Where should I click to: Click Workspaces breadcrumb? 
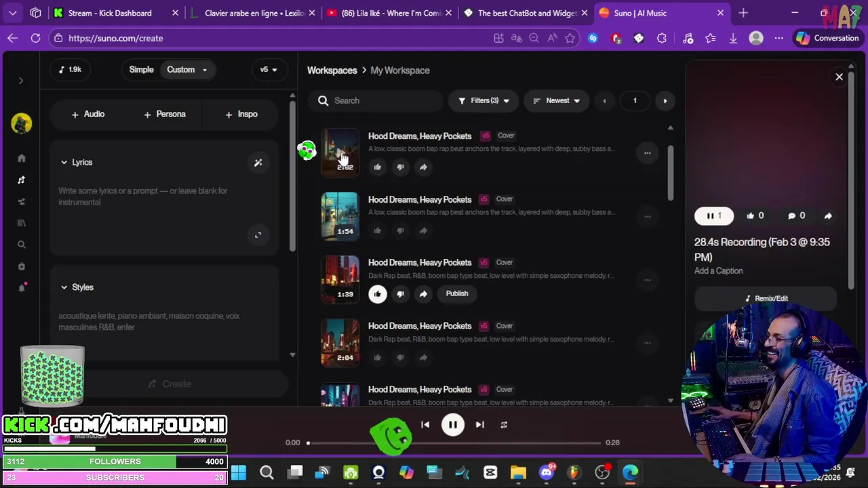click(332, 70)
